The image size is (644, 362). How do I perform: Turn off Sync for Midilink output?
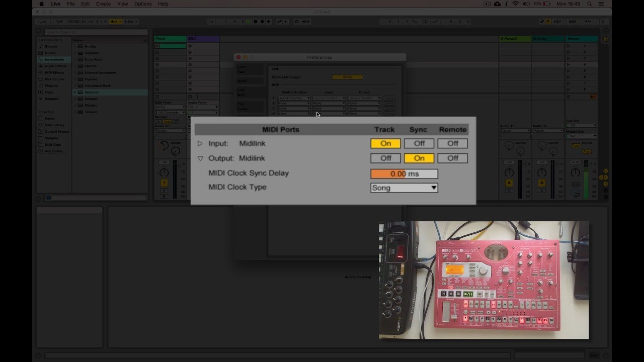[x=419, y=158]
